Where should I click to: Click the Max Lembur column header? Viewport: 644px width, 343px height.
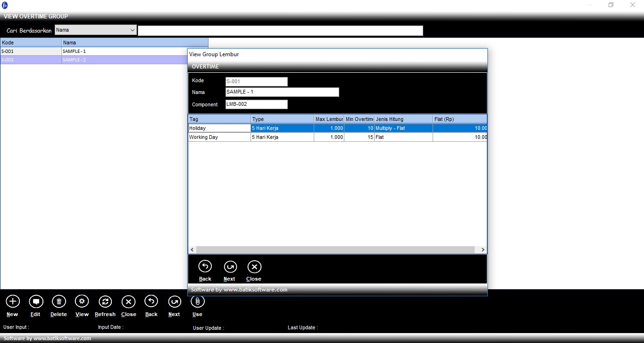tap(329, 119)
